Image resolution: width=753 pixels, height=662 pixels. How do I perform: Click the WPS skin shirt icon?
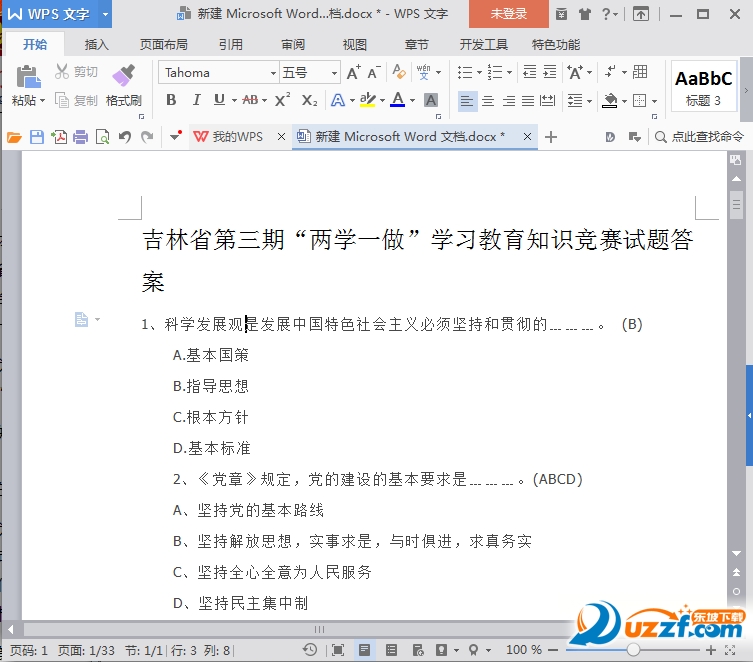(584, 14)
